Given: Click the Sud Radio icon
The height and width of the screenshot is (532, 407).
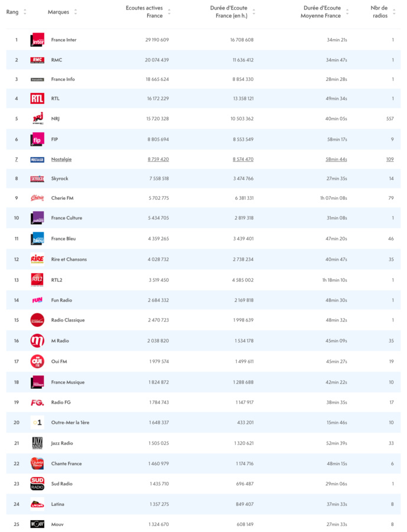Looking at the screenshot, I should point(37,484).
